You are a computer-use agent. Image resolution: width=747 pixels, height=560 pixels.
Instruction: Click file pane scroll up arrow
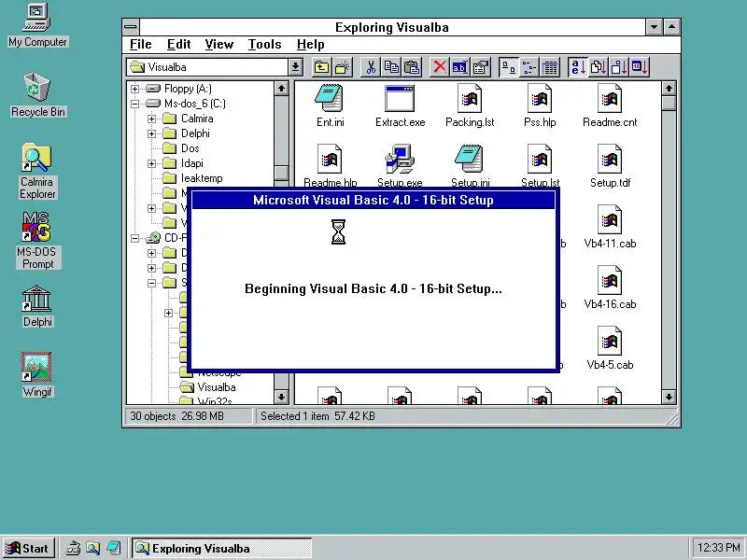(669, 89)
